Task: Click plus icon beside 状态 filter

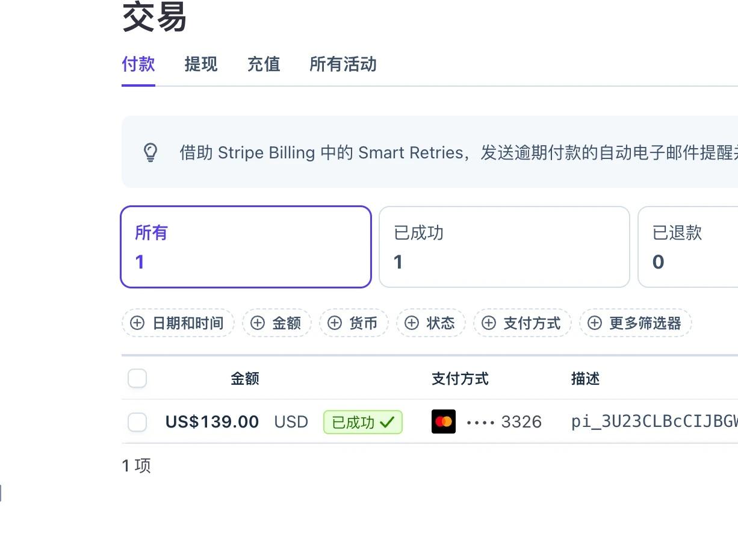Action: pyautogui.click(x=412, y=323)
